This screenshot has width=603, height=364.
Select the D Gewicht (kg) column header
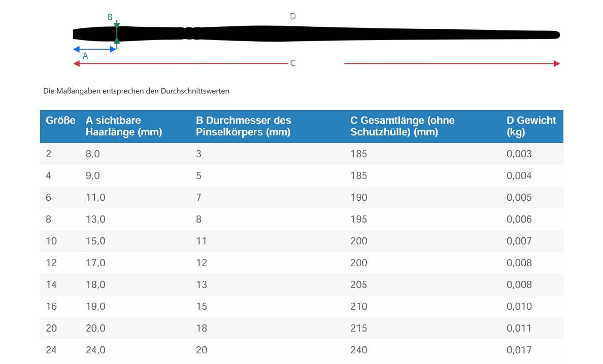pos(531,126)
